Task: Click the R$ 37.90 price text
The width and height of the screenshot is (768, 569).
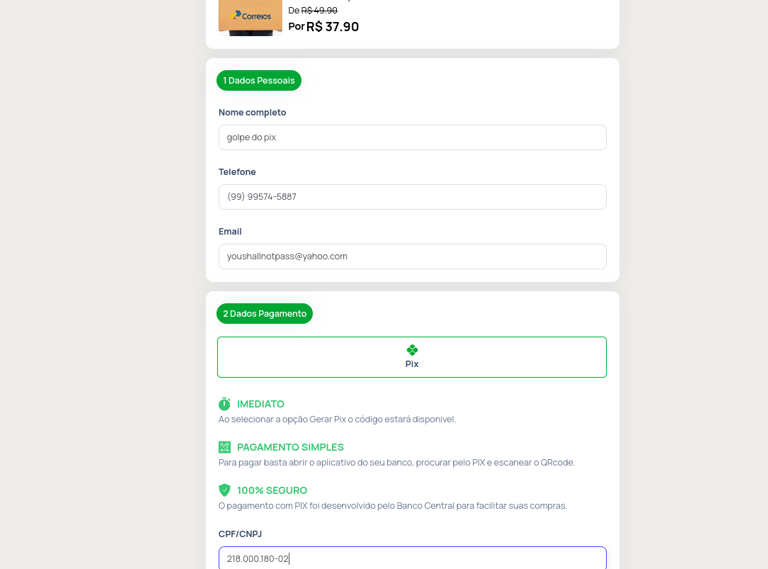Action: coord(333,26)
